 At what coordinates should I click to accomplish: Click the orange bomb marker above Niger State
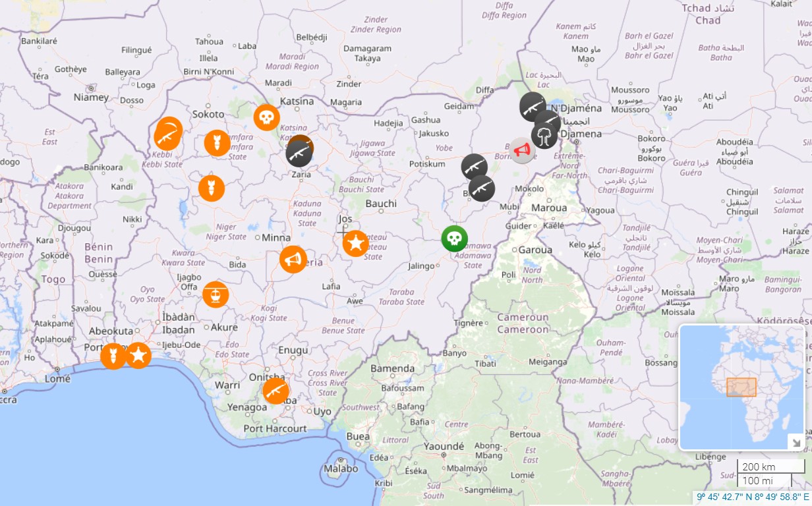click(212, 188)
